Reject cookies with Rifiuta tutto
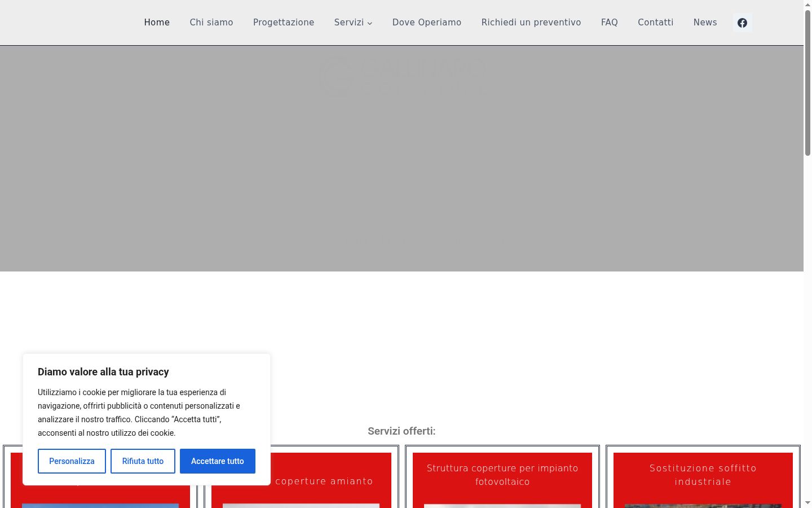The image size is (812, 508). (x=143, y=461)
